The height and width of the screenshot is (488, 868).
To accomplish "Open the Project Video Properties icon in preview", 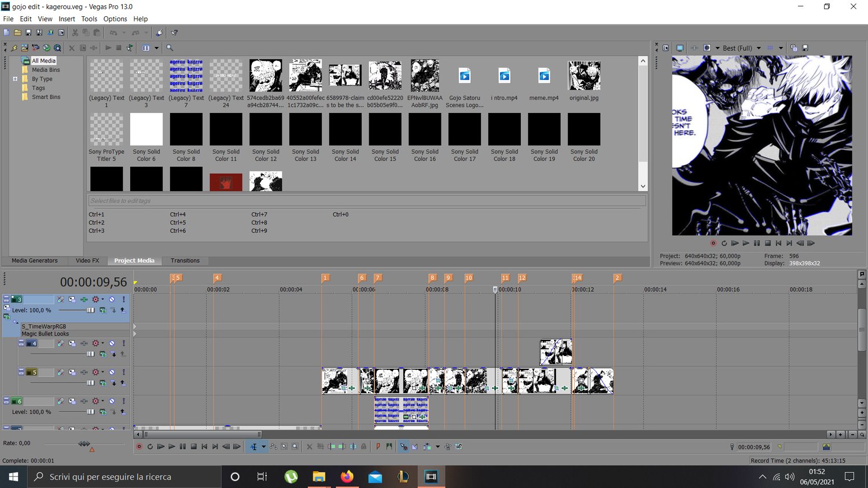I will [666, 48].
